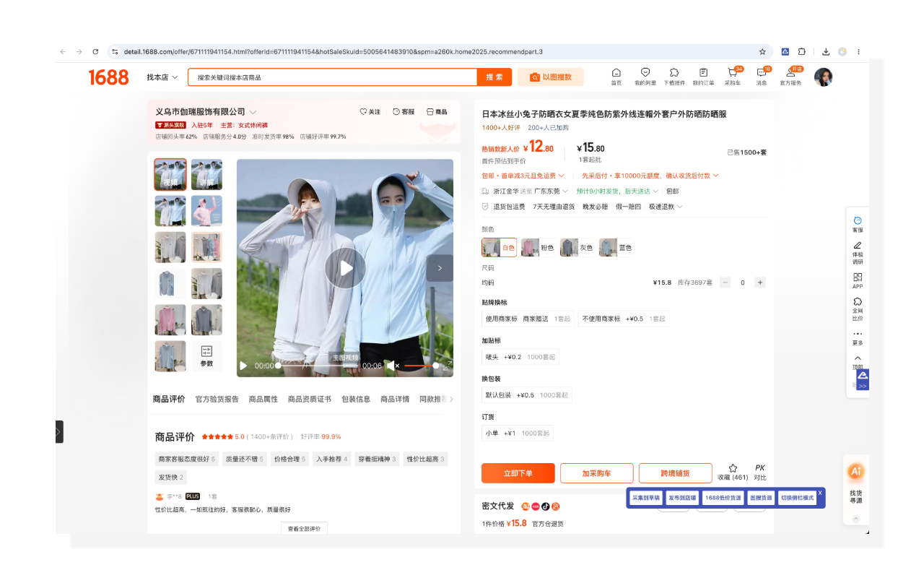Mute the product video sound
Viewport: 924px width, 578px height.
coord(393,366)
